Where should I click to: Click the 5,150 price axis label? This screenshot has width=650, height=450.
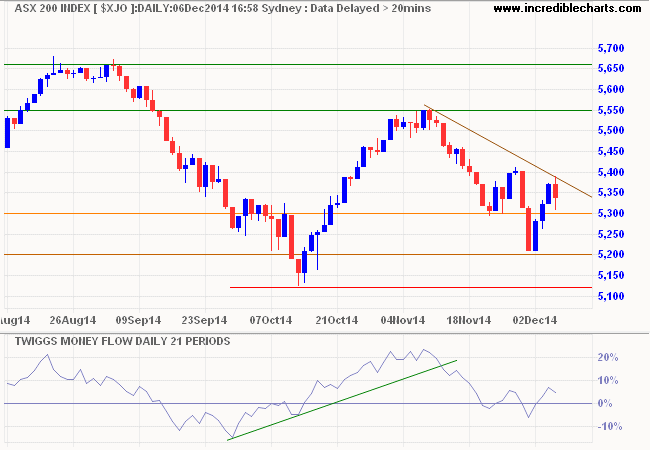coord(611,276)
